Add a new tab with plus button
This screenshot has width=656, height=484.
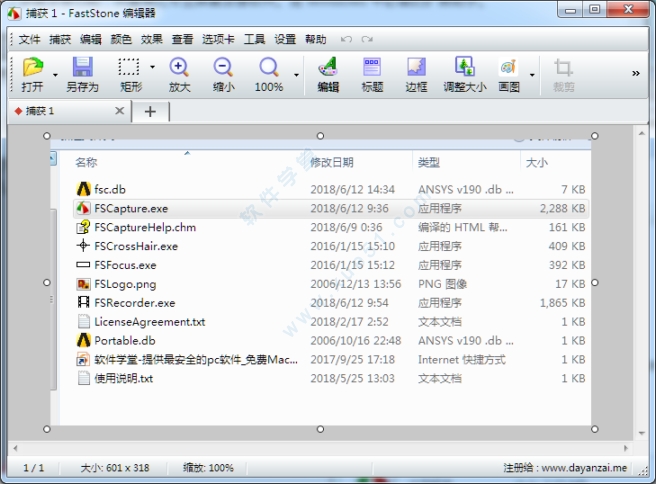coord(150,111)
